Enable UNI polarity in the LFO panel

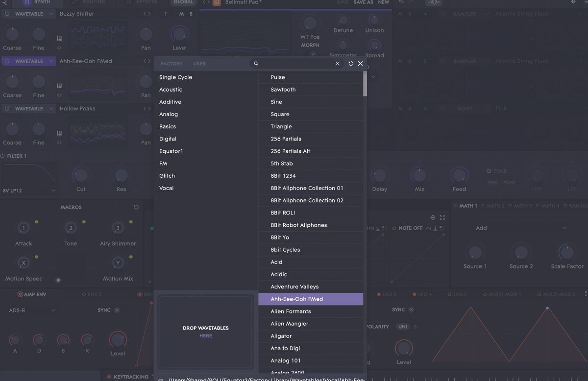pyautogui.click(x=403, y=326)
